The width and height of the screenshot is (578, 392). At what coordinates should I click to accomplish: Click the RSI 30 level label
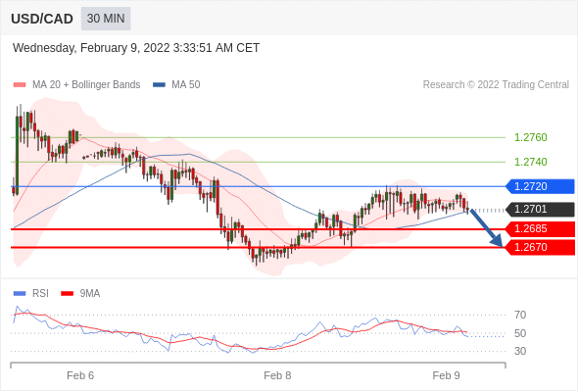click(520, 351)
